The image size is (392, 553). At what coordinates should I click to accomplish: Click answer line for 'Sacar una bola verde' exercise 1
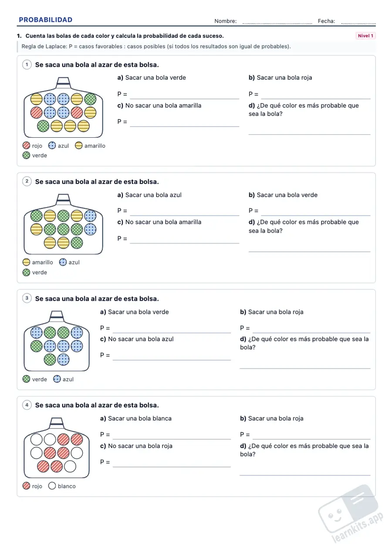[x=185, y=98]
